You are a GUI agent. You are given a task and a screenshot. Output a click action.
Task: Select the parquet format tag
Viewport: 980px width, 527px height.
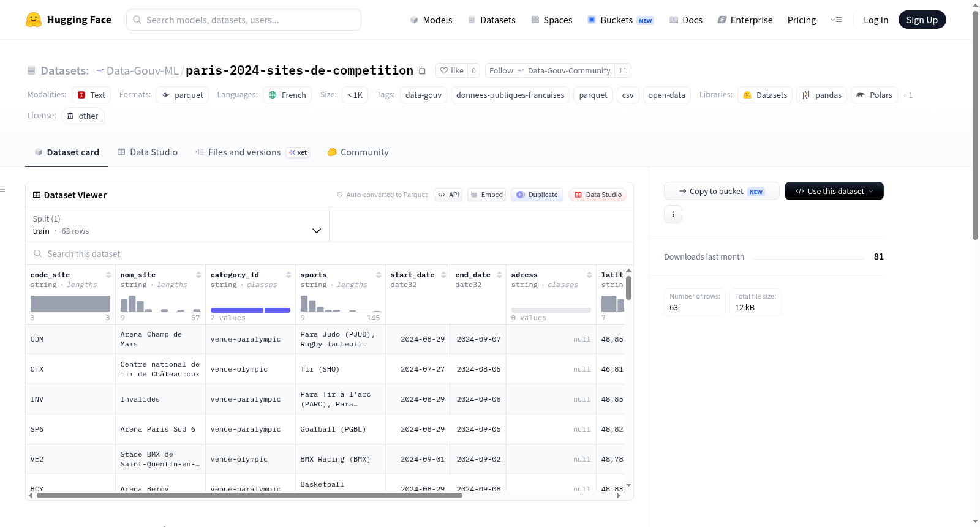point(182,95)
